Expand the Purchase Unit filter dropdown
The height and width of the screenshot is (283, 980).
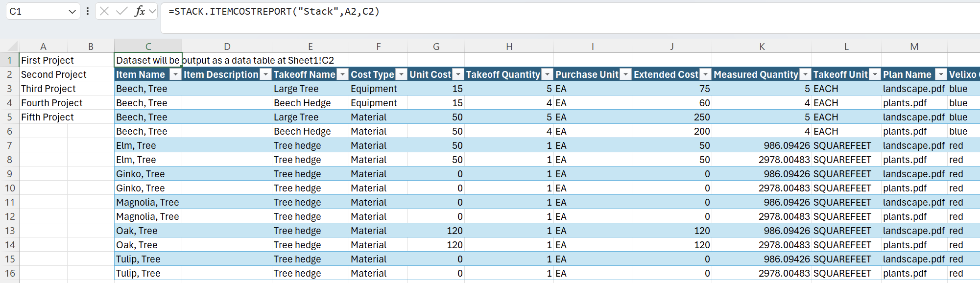click(x=626, y=74)
